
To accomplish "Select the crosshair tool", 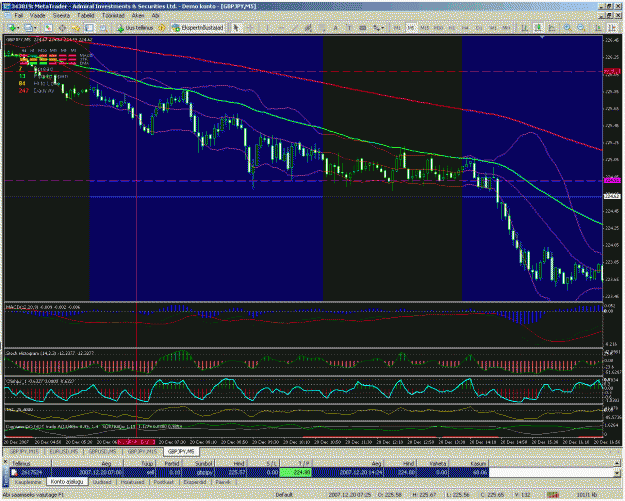I will [x=250, y=28].
